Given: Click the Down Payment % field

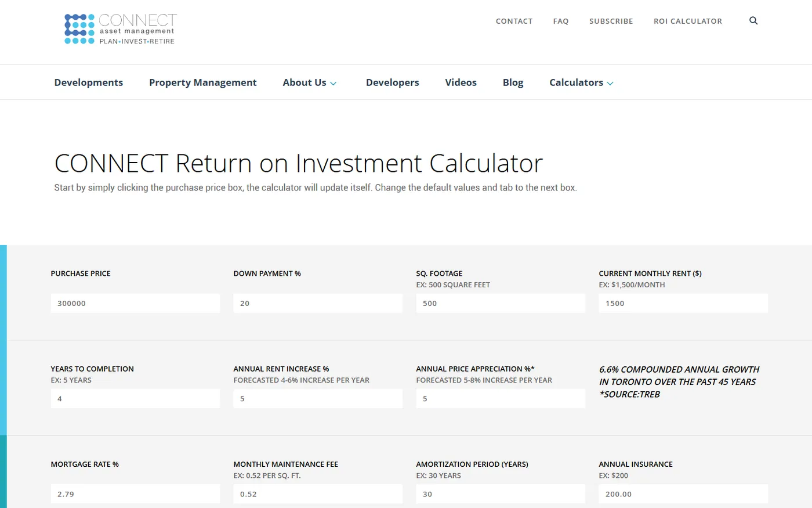Looking at the screenshot, I should pyautogui.click(x=318, y=303).
